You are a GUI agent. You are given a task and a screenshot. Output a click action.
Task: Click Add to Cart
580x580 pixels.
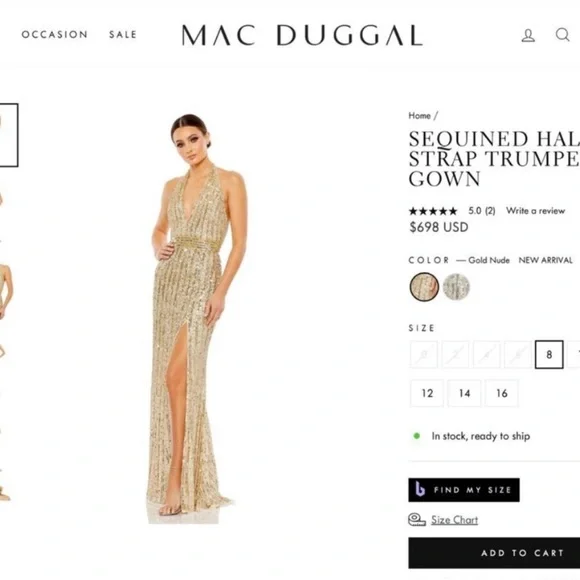[x=494, y=553]
